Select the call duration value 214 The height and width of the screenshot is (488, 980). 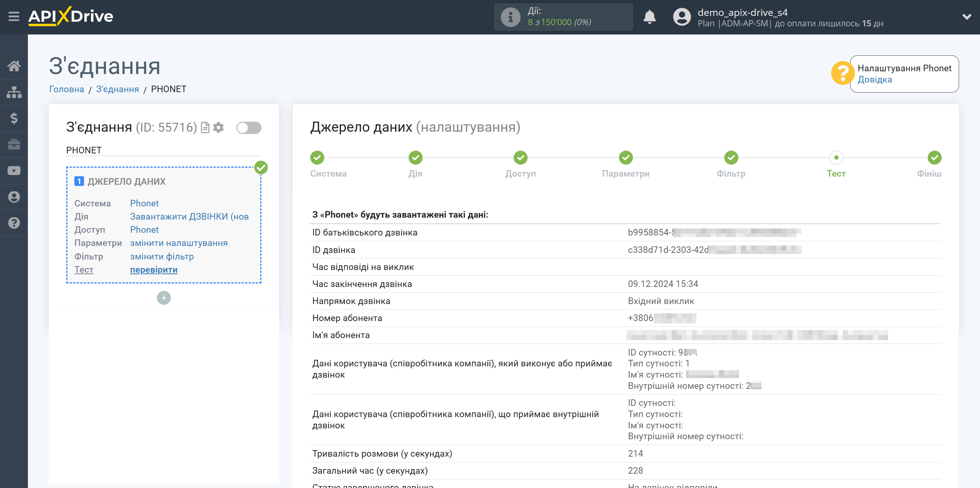point(635,454)
